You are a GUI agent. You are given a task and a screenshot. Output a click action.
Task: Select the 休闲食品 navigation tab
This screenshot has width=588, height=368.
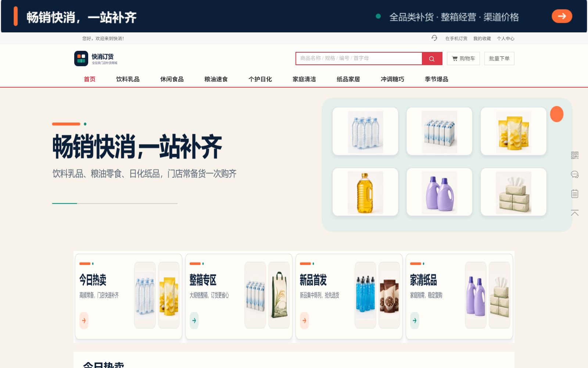coord(172,79)
